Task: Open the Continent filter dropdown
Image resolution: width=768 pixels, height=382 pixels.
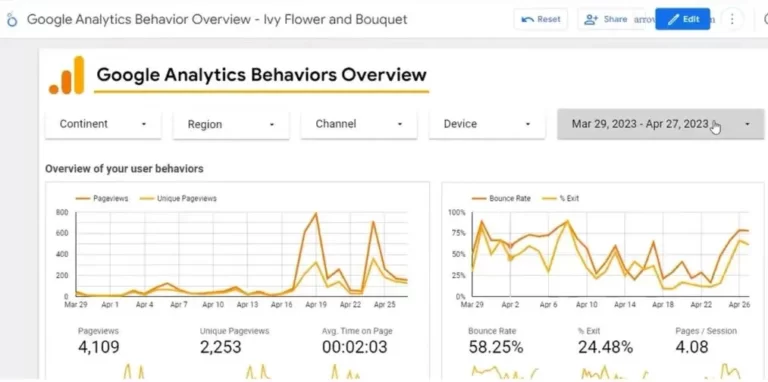Action: pos(103,124)
